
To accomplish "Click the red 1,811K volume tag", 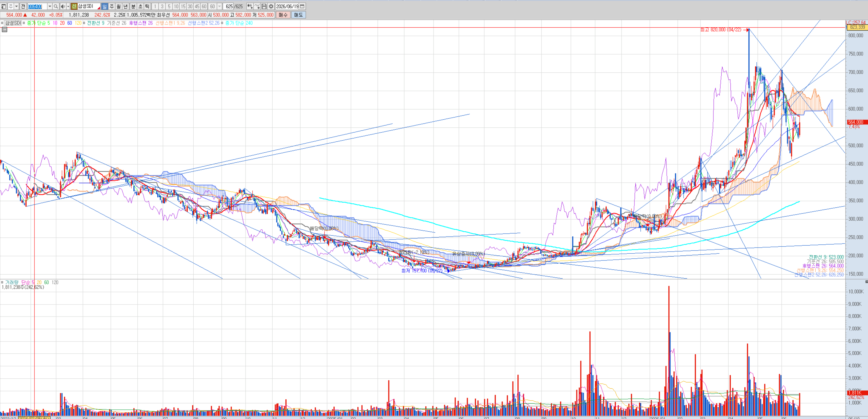I will (x=857, y=393).
